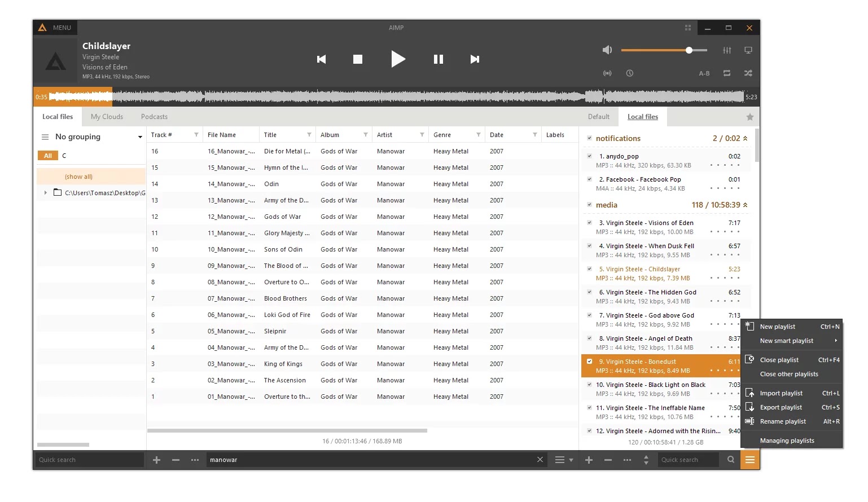Add tracks with playlist plus icon
868x502 pixels.
[589, 460]
